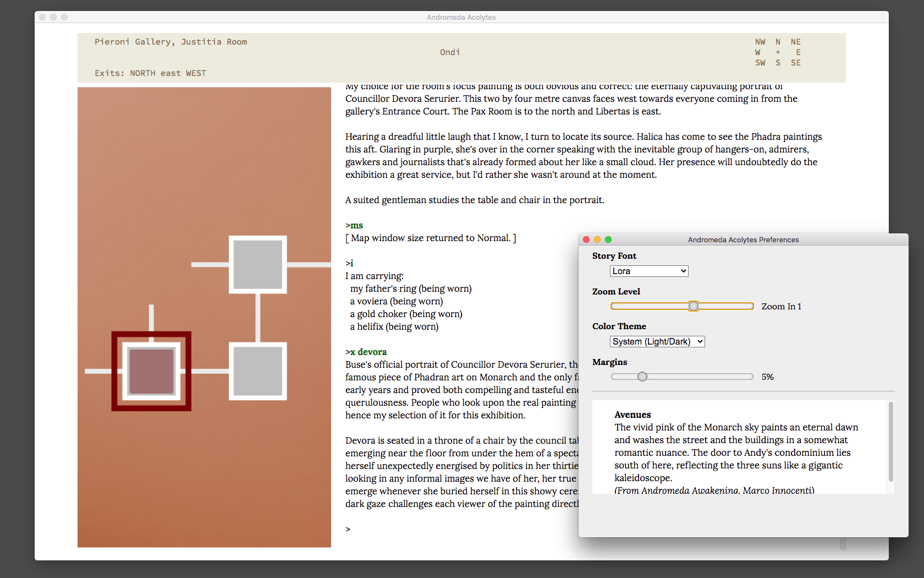Screen dimensions: 924x578
Task: Click the Zoom Level slider handle
Action: pos(694,306)
